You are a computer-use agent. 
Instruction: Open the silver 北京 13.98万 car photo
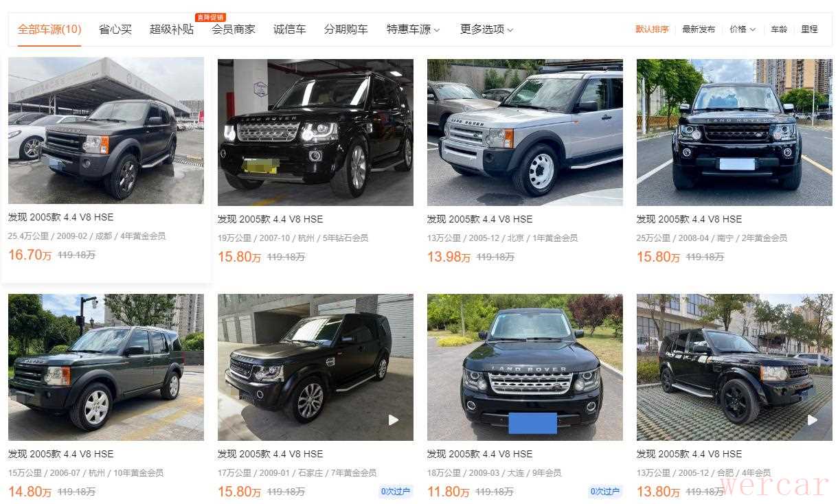(525, 133)
